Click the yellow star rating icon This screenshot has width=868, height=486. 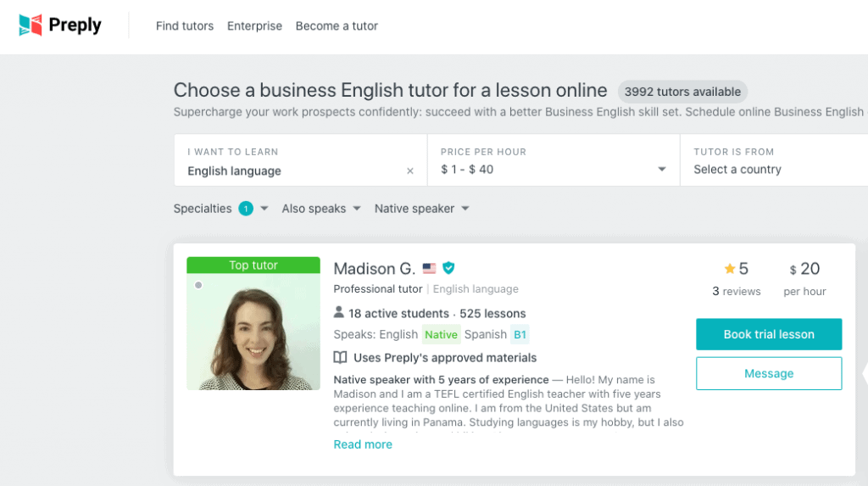(x=729, y=269)
